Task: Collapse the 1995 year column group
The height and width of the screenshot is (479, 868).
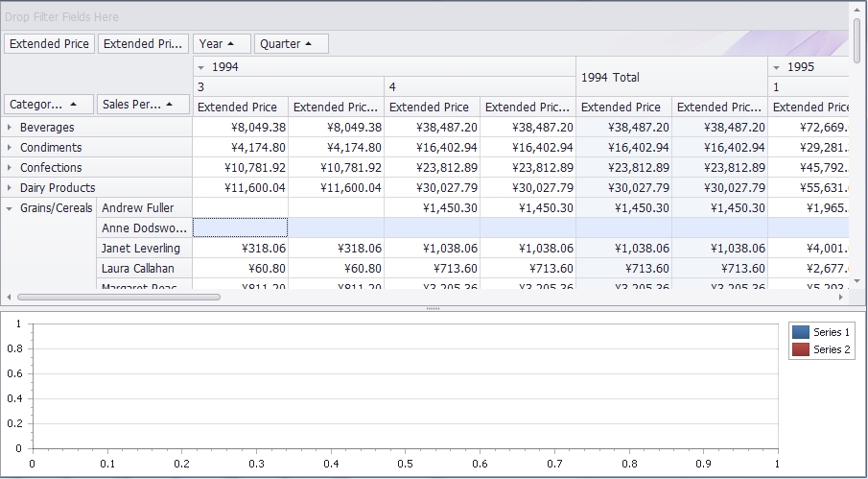Action: coord(776,67)
